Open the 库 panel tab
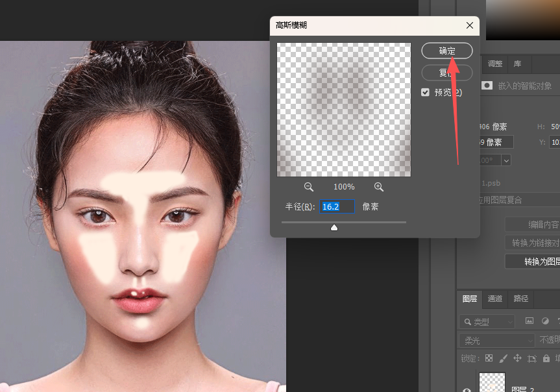This screenshot has height=392, width=560. click(x=518, y=64)
